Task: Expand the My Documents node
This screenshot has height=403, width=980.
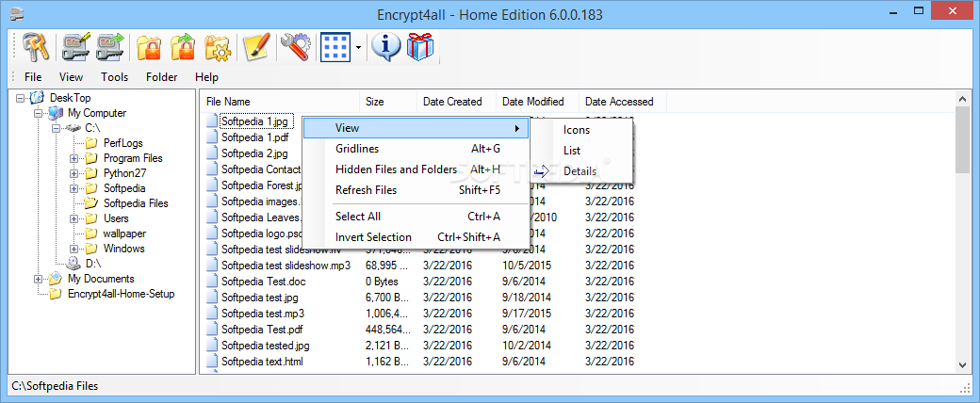Action: pos(39,279)
